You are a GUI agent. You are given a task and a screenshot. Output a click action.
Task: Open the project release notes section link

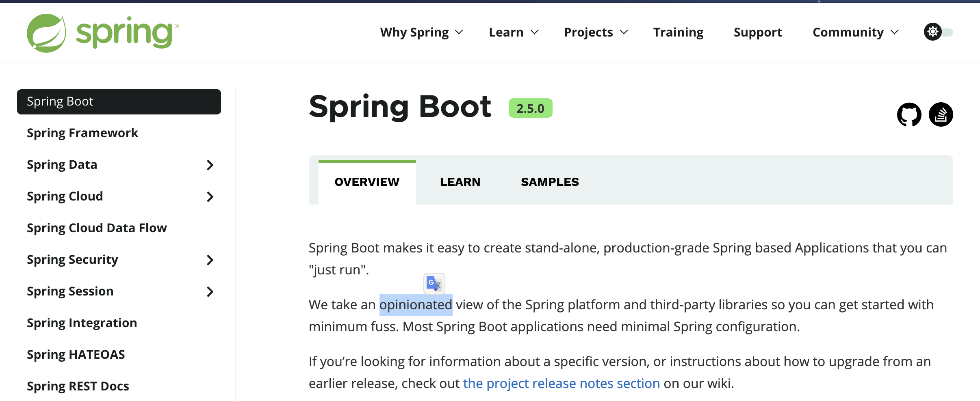click(x=561, y=384)
